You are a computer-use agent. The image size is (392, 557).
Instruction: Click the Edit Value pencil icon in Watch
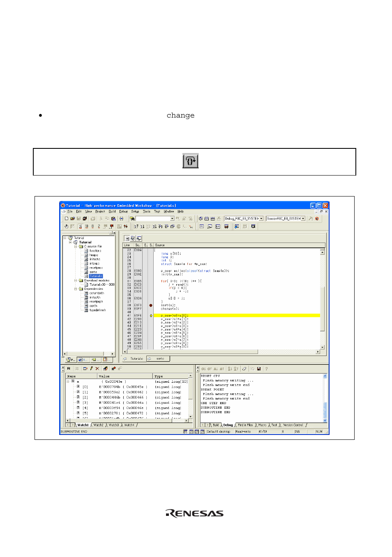(x=91, y=369)
